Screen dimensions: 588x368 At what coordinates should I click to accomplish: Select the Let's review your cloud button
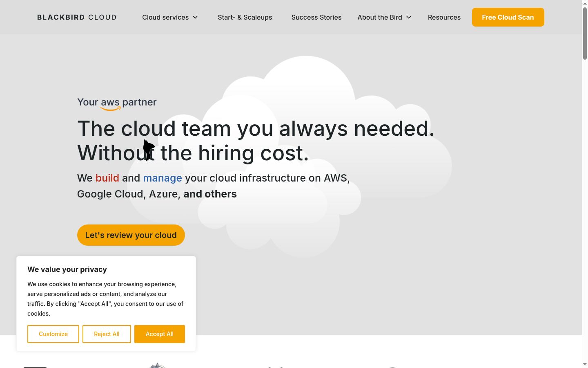[x=131, y=235]
